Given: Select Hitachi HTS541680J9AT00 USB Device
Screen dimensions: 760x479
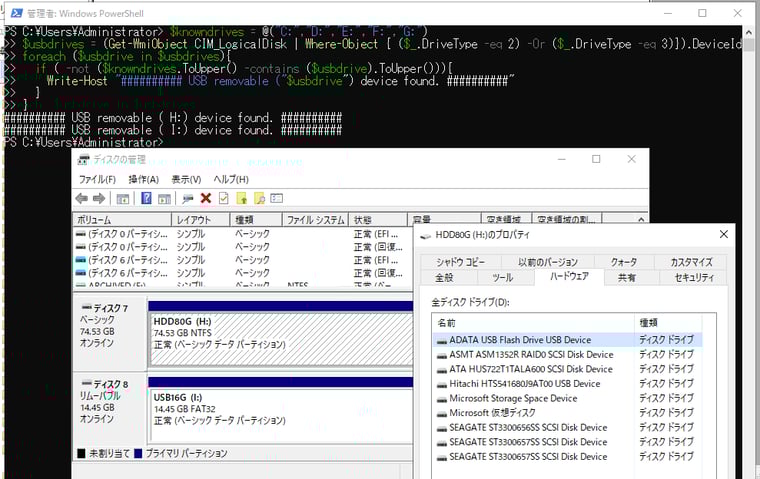Looking at the screenshot, I should tap(567, 383).
